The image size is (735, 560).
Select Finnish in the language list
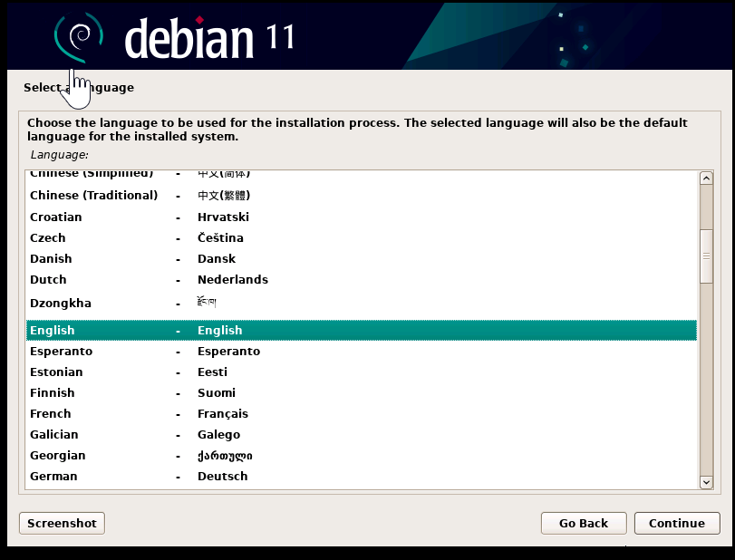tap(362, 392)
